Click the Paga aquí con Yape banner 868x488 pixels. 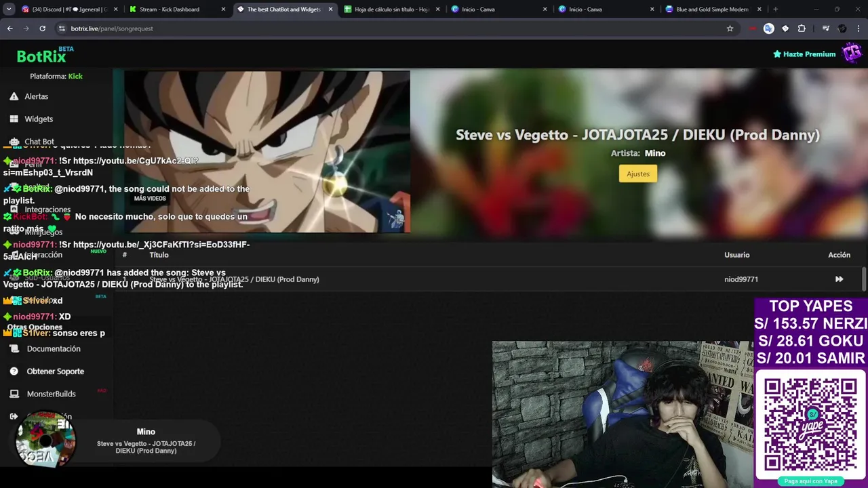810,481
